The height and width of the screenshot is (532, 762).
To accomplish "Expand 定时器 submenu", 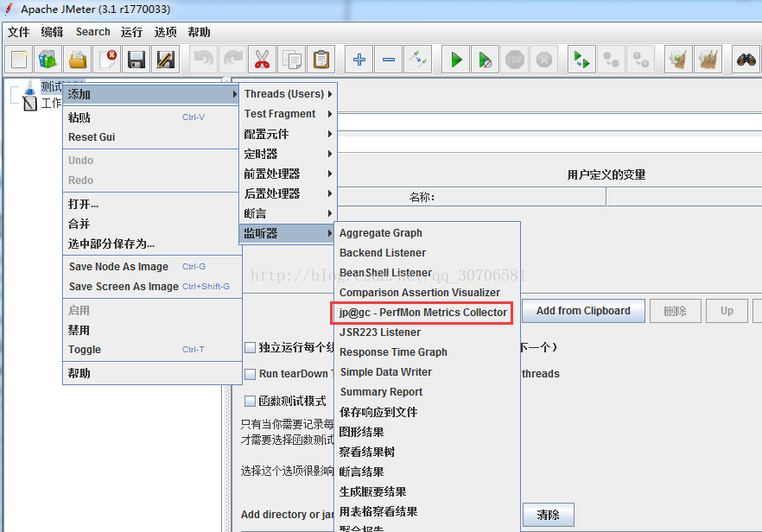I will point(288,154).
